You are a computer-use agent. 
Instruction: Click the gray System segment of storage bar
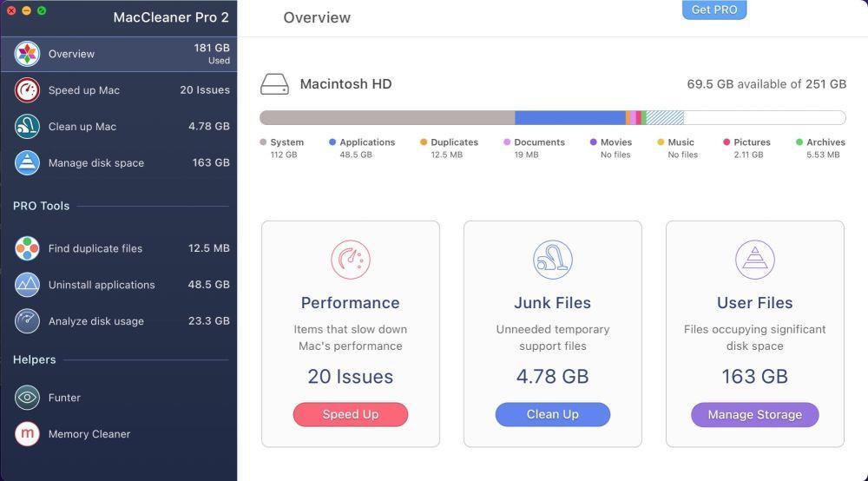coord(387,117)
